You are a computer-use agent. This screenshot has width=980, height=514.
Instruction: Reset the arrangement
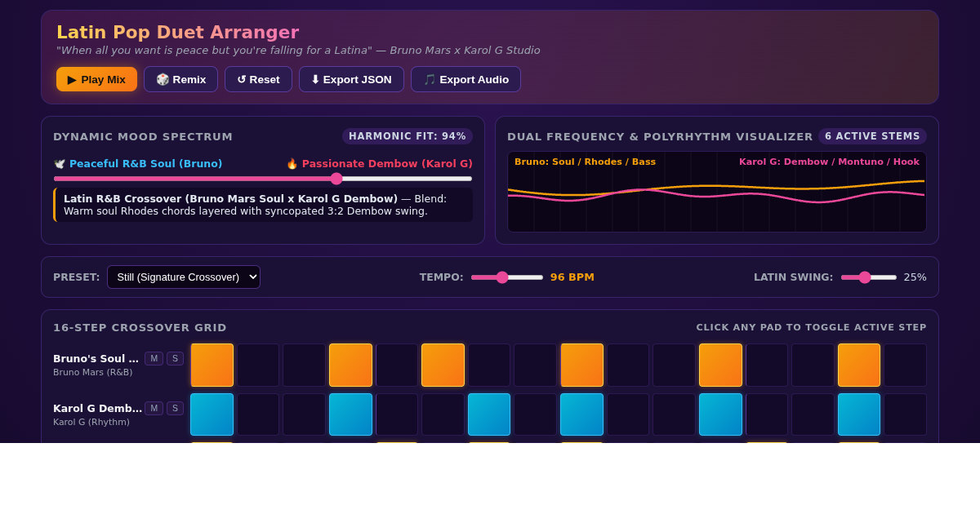point(258,79)
